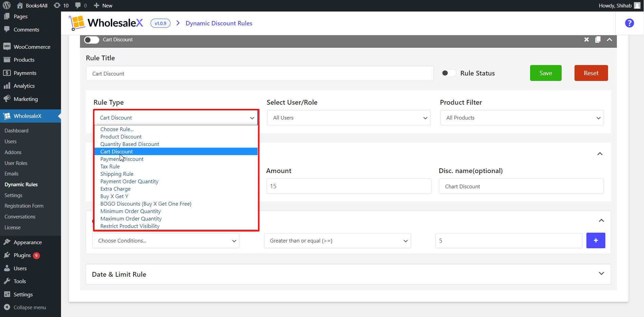
Task: Select Choose Rule... option
Action: 176,129
